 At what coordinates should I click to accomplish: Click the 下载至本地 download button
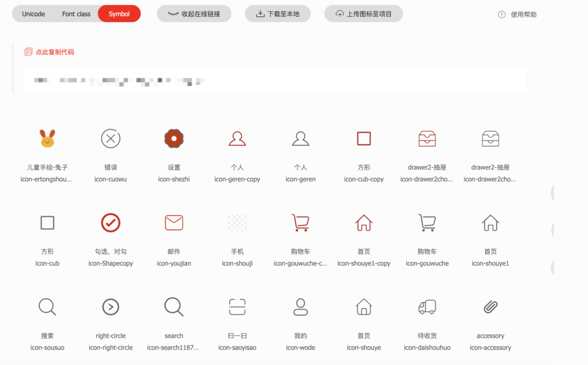pos(277,14)
